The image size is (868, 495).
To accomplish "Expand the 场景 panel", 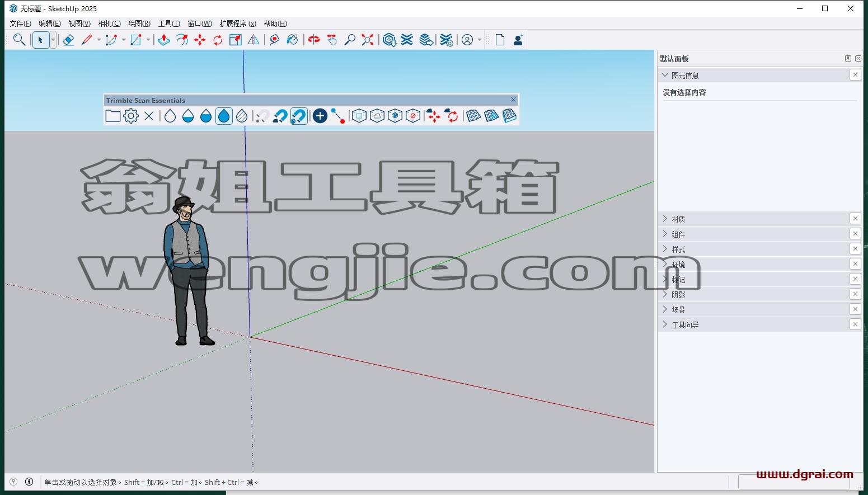I will click(x=665, y=309).
